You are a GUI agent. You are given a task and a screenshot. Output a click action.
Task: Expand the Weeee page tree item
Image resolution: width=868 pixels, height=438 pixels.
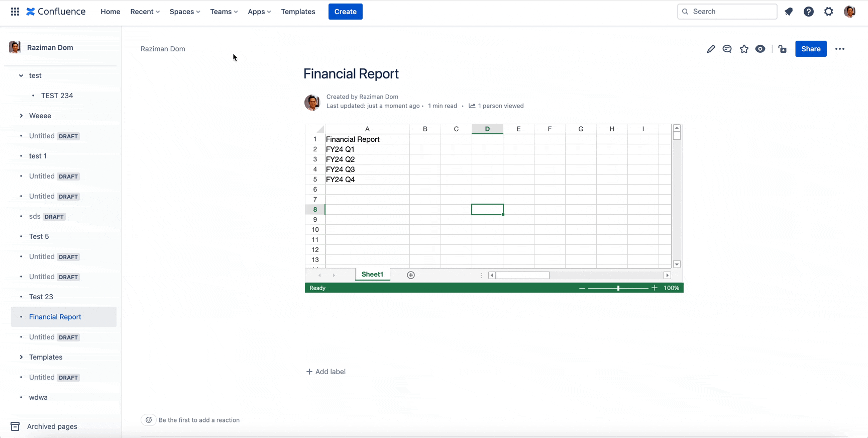tap(21, 116)
